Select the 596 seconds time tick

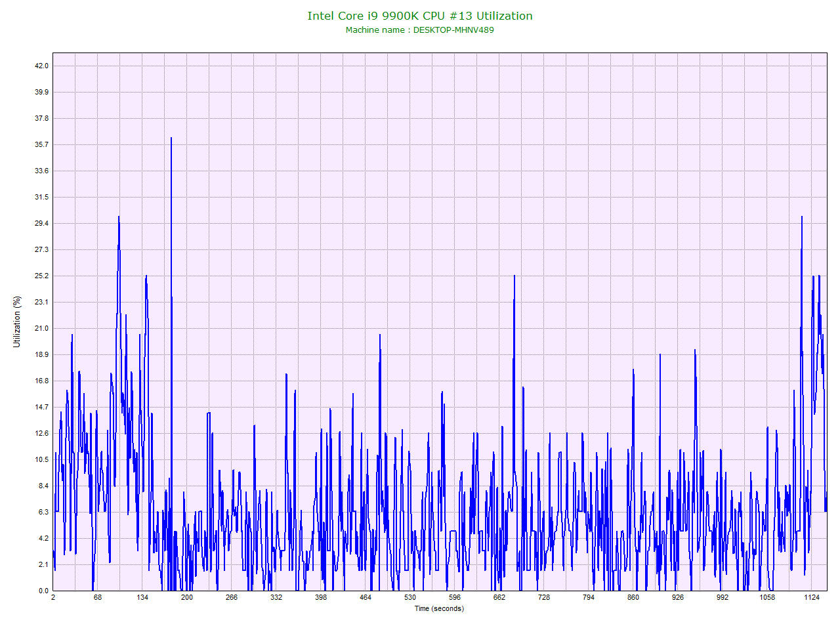pos(455,597)
